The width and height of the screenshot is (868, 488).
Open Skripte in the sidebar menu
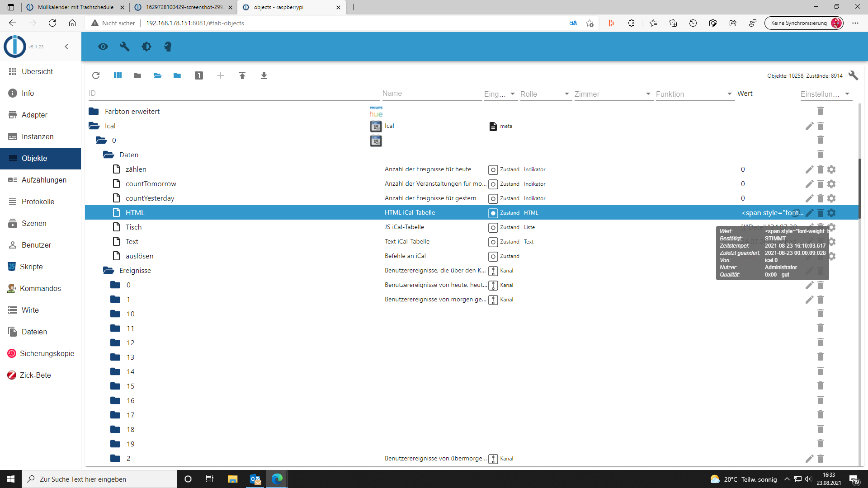coord(31,267)
